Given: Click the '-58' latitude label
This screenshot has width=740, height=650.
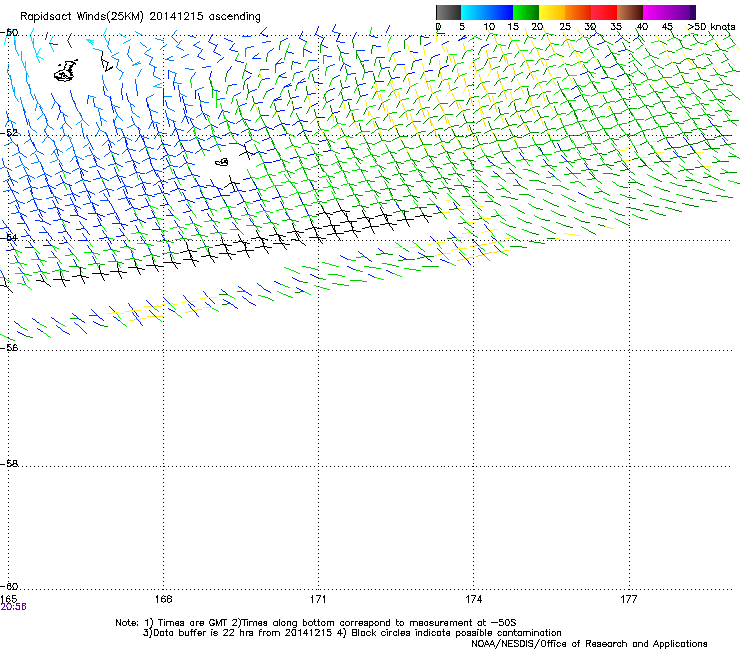Looking at the screenshot, I should [x=9, y=464].
